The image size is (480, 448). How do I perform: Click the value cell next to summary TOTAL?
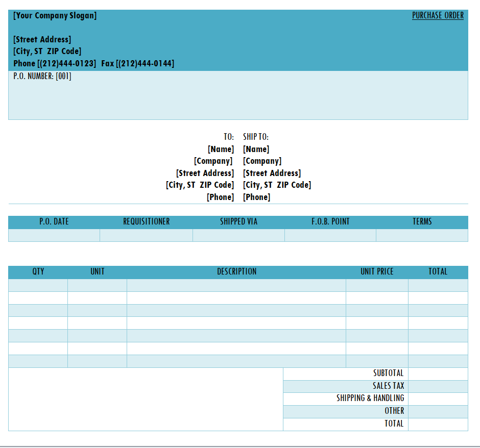438,425
